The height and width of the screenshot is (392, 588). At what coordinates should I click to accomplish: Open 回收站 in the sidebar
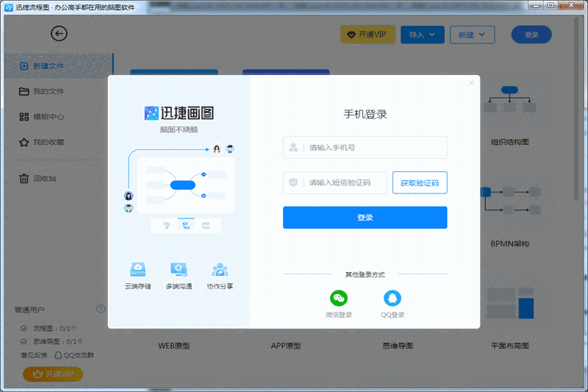point(45,179)
